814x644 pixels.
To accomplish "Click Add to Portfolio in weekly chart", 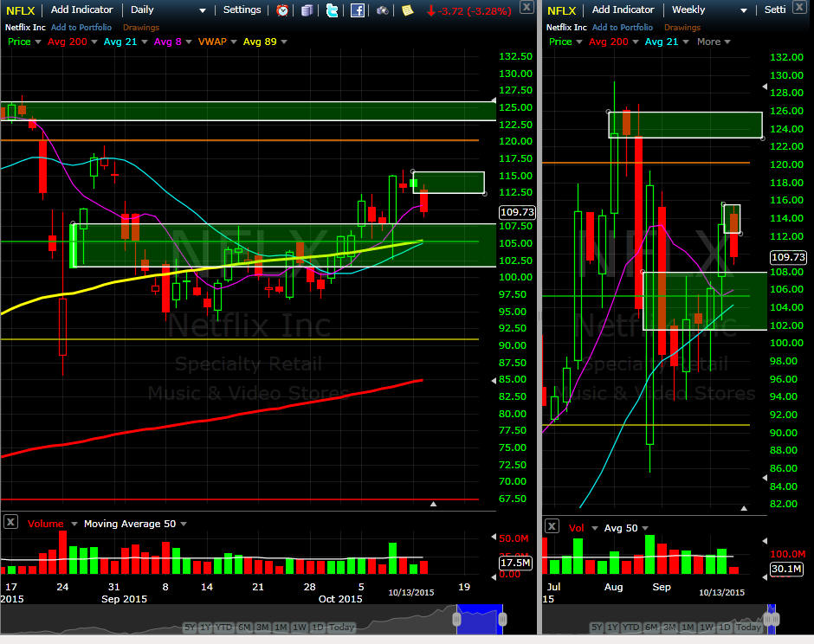I will click(x=623, y=28).
